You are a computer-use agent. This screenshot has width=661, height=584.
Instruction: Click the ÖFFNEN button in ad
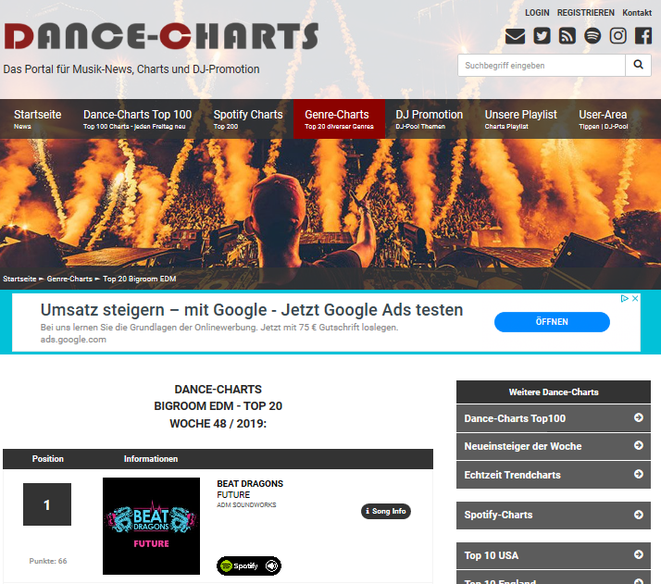pyautogui.click(x=552, y=322)
